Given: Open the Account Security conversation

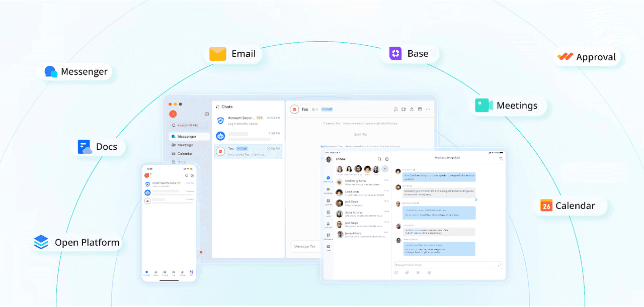Looking at the screenshot, I should point(247,121).
